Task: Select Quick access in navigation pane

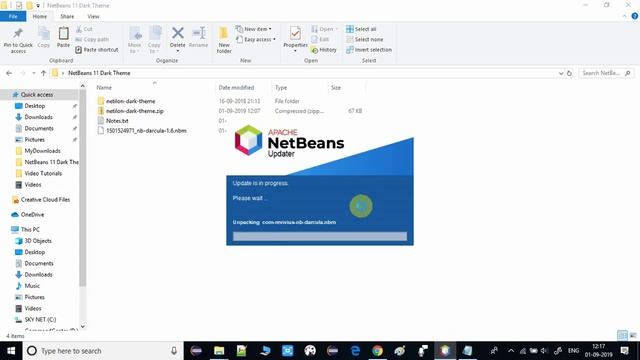Action: click(37, 94)
